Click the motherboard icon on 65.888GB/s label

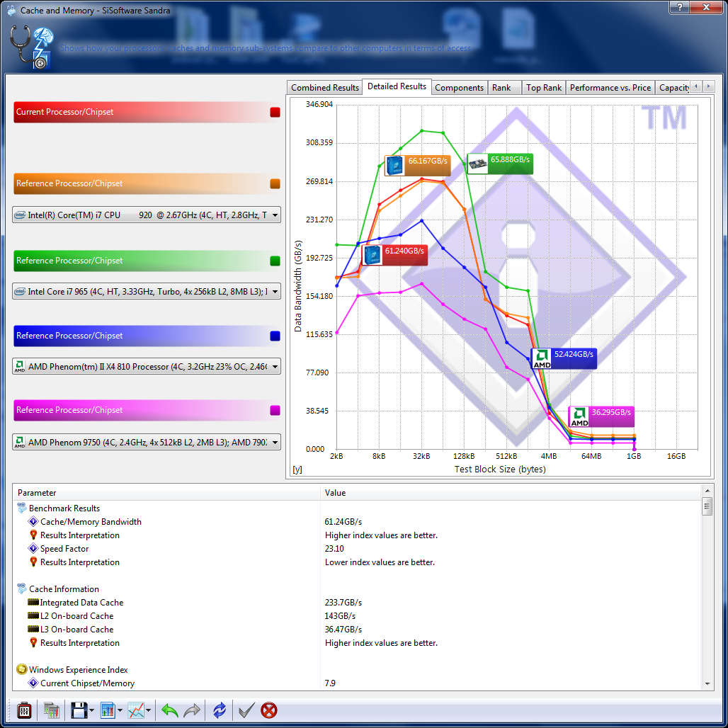(x=477, y=164)
